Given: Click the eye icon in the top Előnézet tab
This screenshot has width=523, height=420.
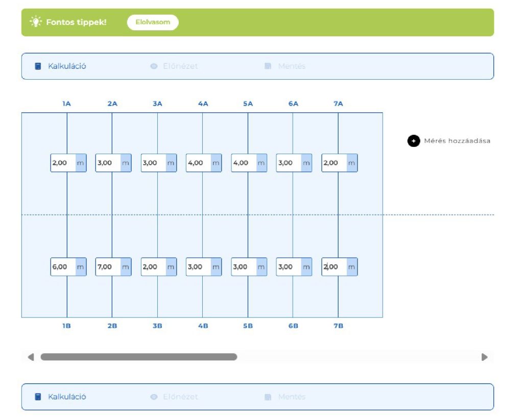Looking at the screenshot, I should 154,66.
